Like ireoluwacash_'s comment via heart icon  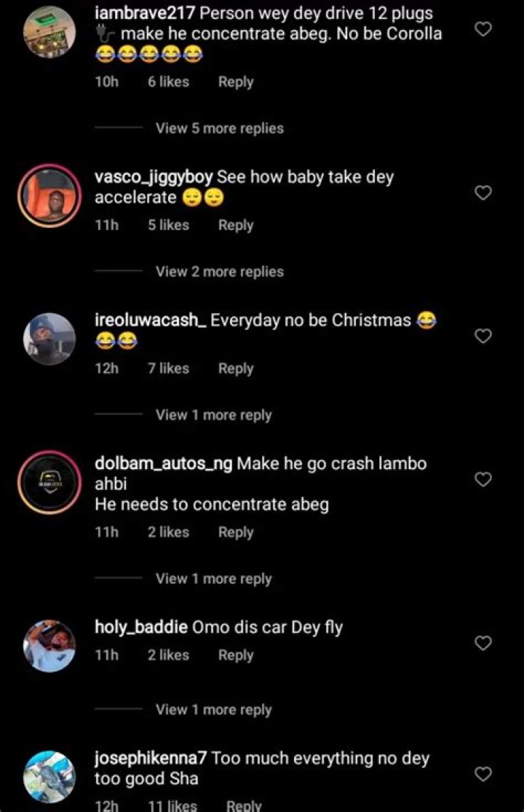point(483,336)
